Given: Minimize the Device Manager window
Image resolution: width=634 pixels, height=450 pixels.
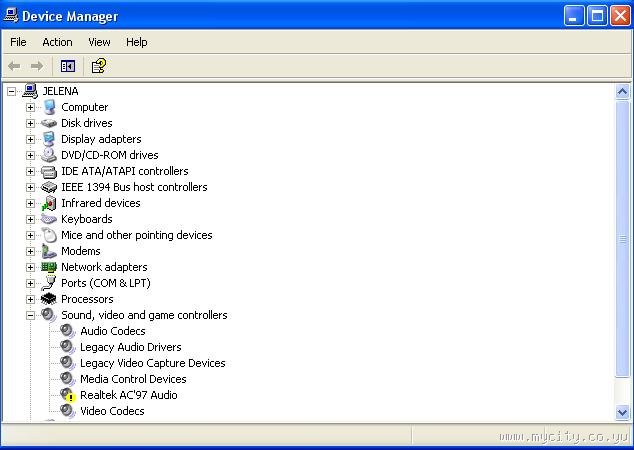Looking at the screenshot, I should point(574,16).
